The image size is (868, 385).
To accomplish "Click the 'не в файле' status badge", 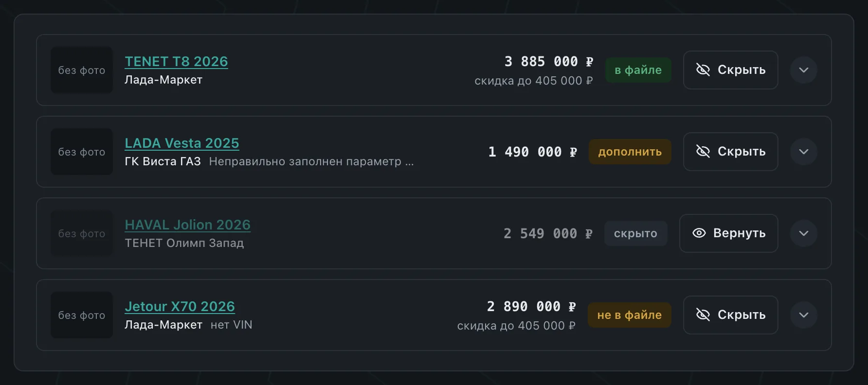I will coord(629,315).
